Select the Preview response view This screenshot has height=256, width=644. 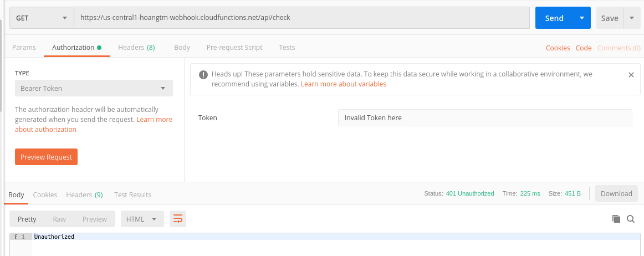94,219
